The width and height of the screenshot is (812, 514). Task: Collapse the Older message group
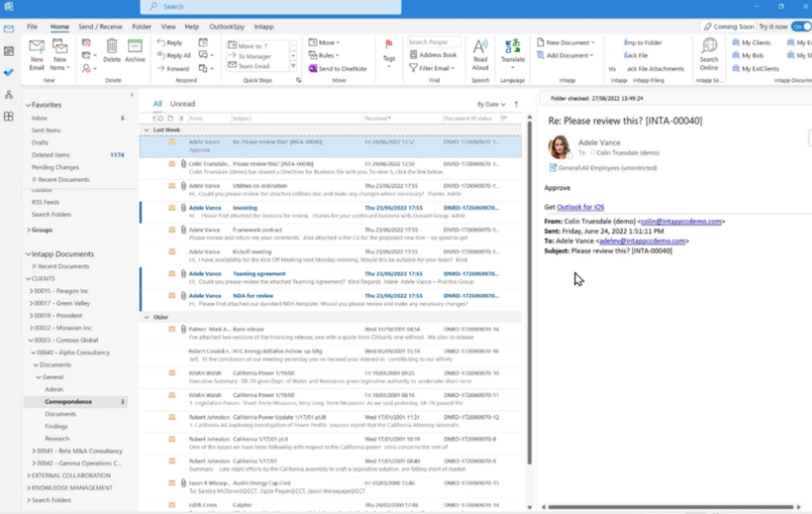pos(146,317)
